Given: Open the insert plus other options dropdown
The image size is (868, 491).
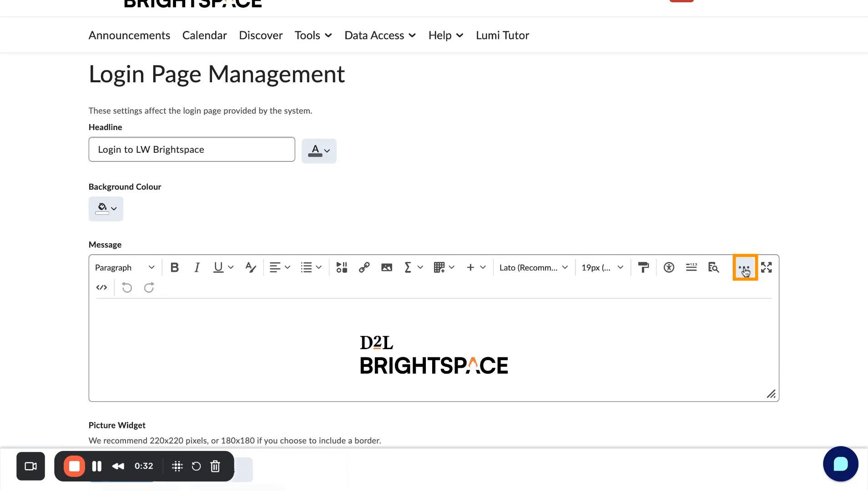Looking at the screenshot, I should 476,267.
